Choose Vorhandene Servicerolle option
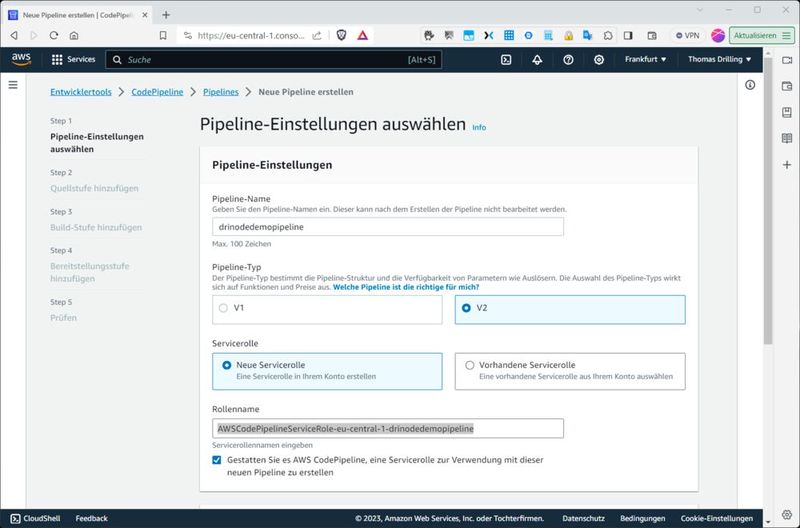Image resolution: width=800 pixels, height=528 pixels. (x=470, y=365)
